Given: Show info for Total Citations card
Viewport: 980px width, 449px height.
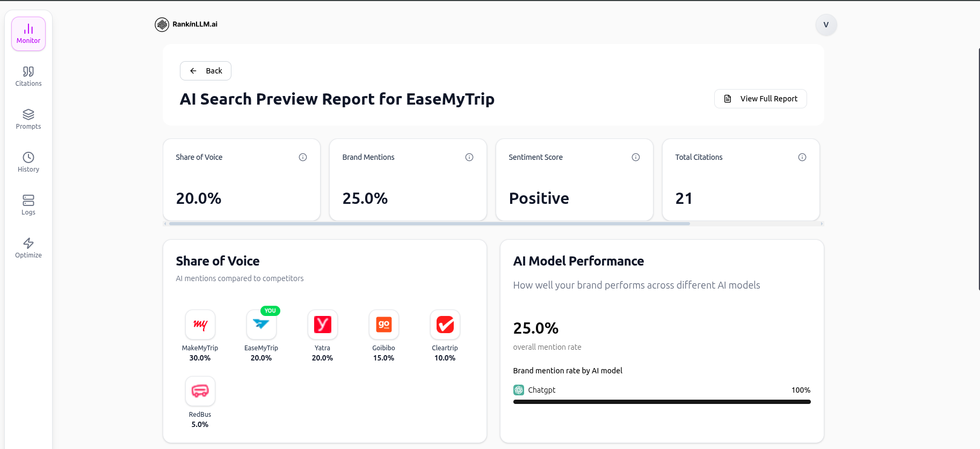Looking at the screenshot, I should point(802,157).
